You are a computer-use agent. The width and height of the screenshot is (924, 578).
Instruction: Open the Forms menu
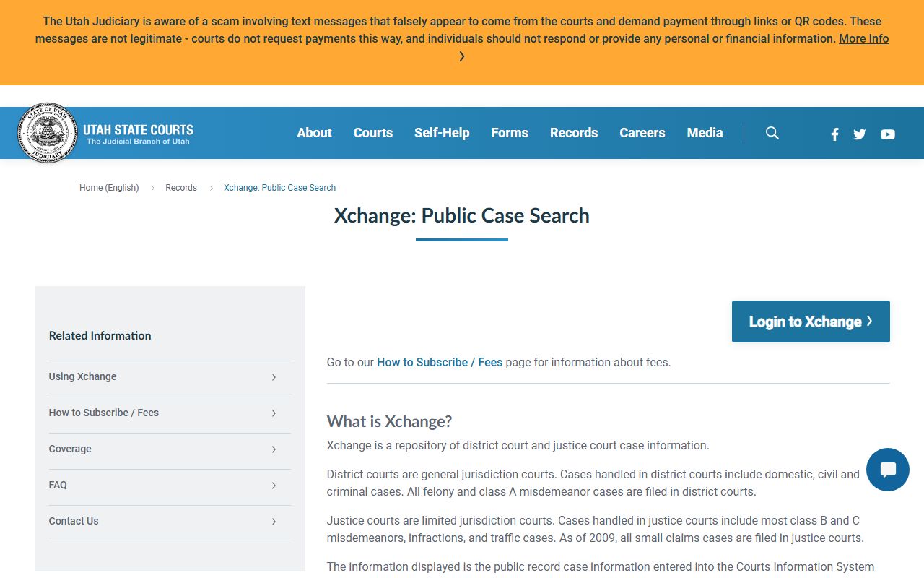pyautogui.click(x=510, y=133)
